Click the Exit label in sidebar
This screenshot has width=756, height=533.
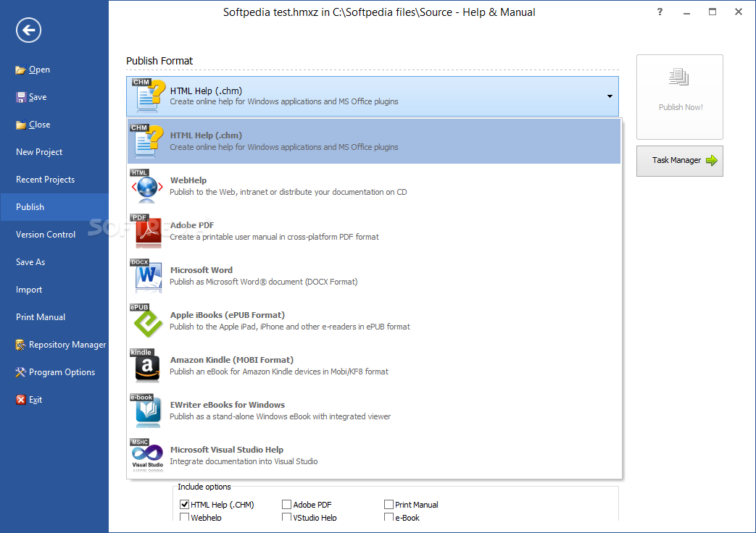click(x=36, y=400)
